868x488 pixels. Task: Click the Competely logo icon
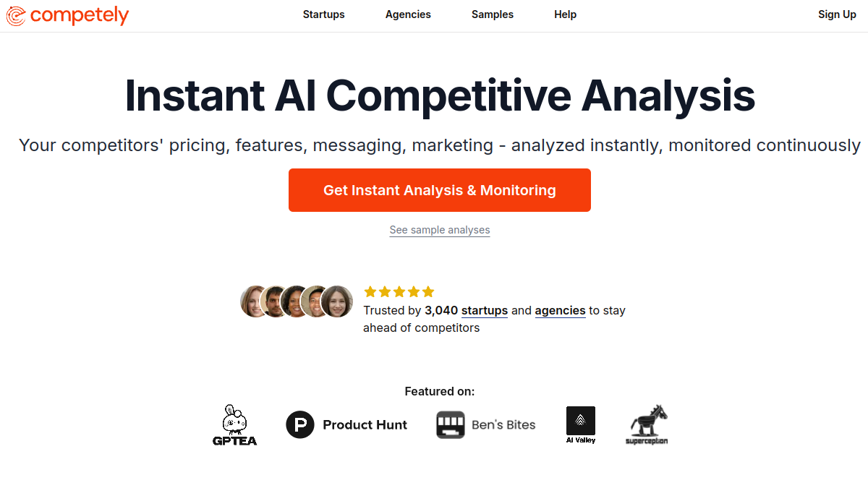tap(16, 15)
